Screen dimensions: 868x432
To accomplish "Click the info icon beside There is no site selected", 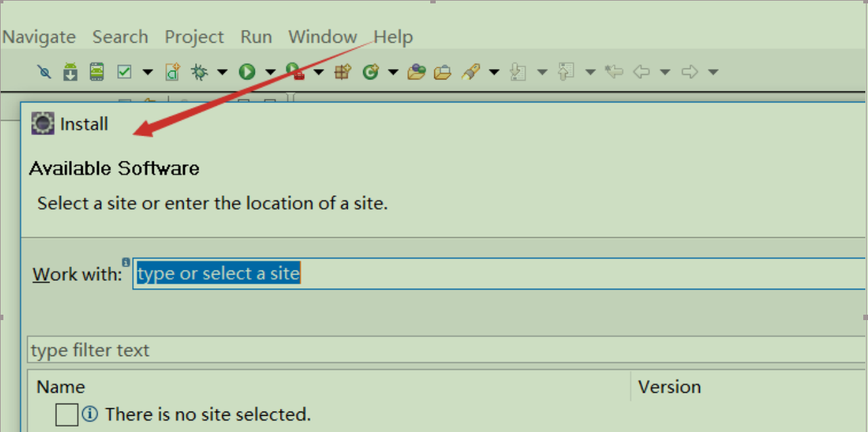I will point(90,414).
